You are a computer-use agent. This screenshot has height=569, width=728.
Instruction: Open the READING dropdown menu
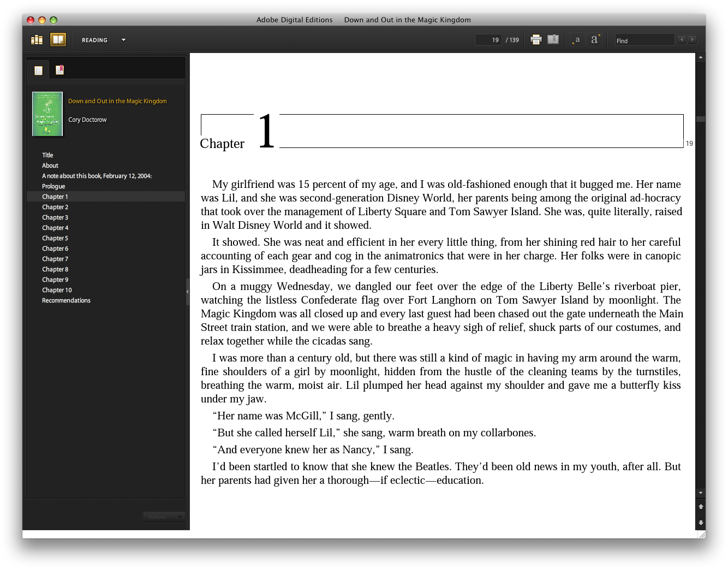104,40
